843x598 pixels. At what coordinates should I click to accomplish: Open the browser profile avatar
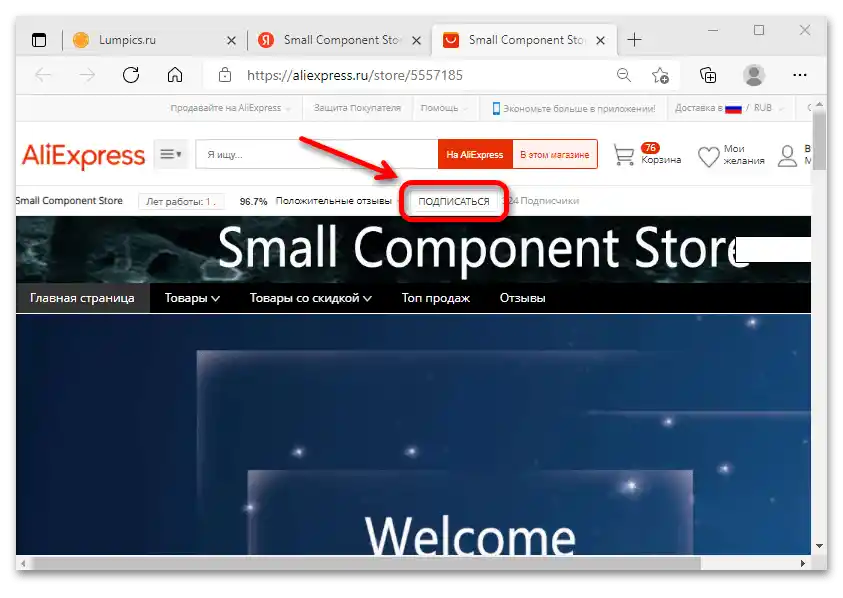tap(754, 75)
